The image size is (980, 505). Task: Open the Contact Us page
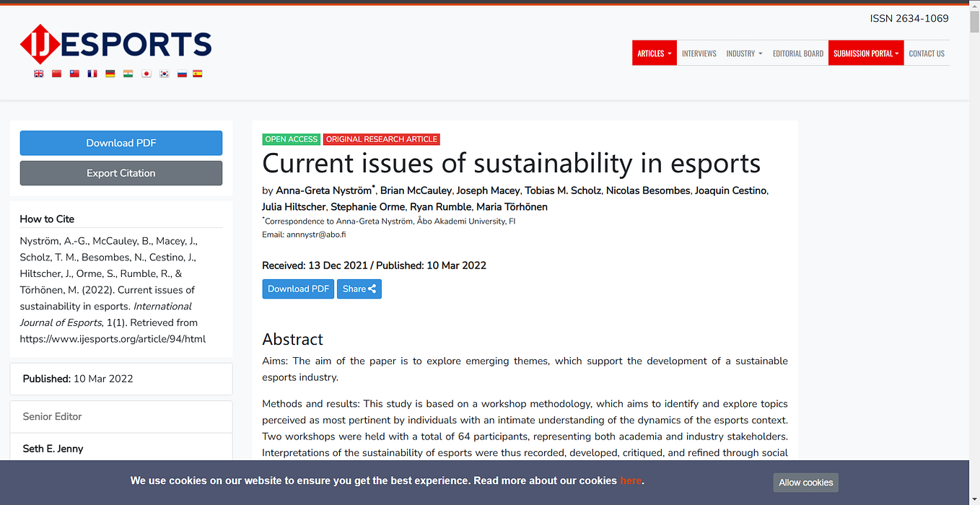click(927, 53)
